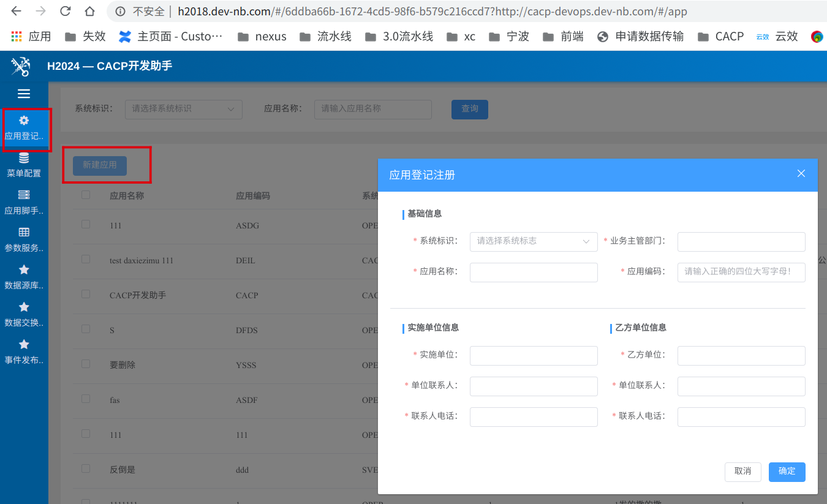827x504 pixels.
Task: Click the 应用编码 input field
Action: 741,272
